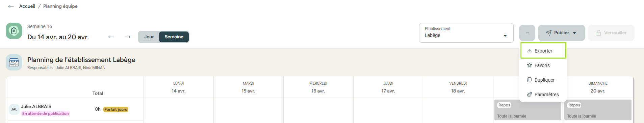Switch view to Jour
The width and height of the screenshot is (644, 123).
click(149, 37)
